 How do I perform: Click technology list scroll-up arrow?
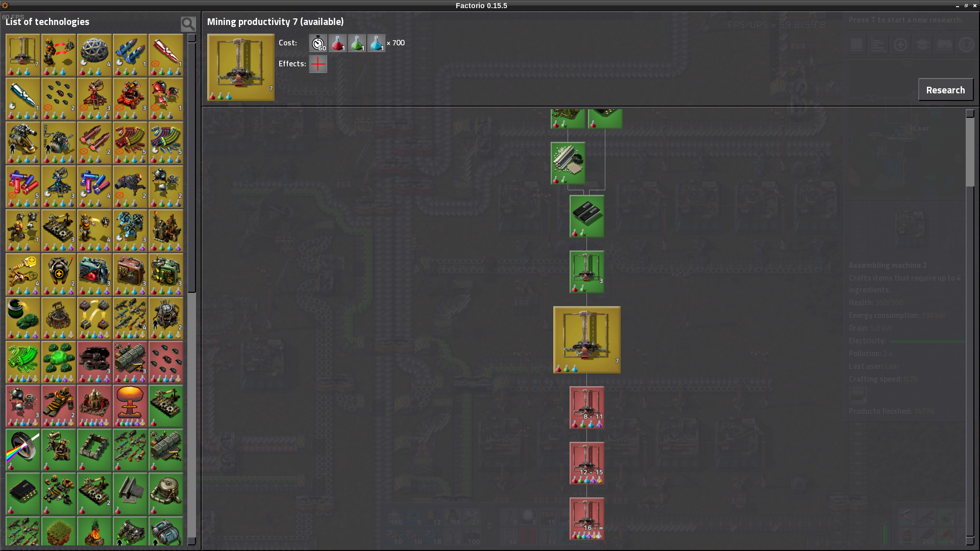point(192,38)
